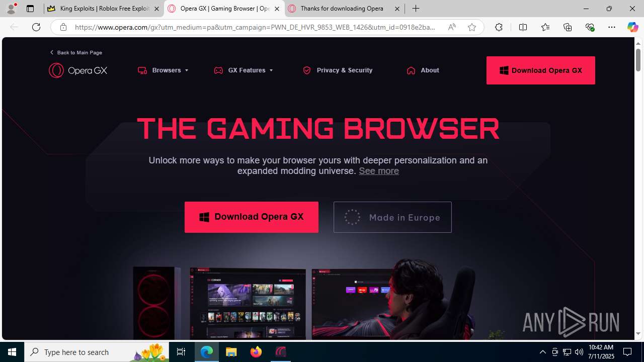Click the Made in Europe badge
Viewport: 644px width, 362px height.
pos(392,217)
